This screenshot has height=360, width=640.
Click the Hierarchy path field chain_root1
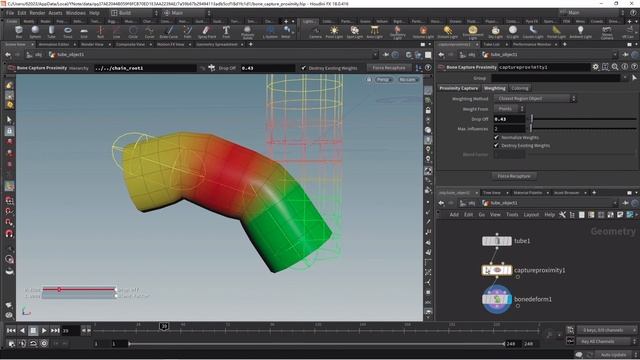coord(145,68)
